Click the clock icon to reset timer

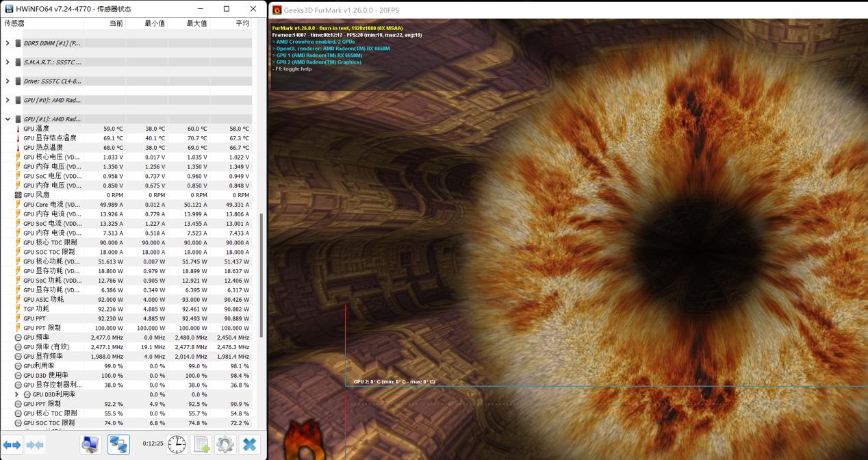[177, 444]
